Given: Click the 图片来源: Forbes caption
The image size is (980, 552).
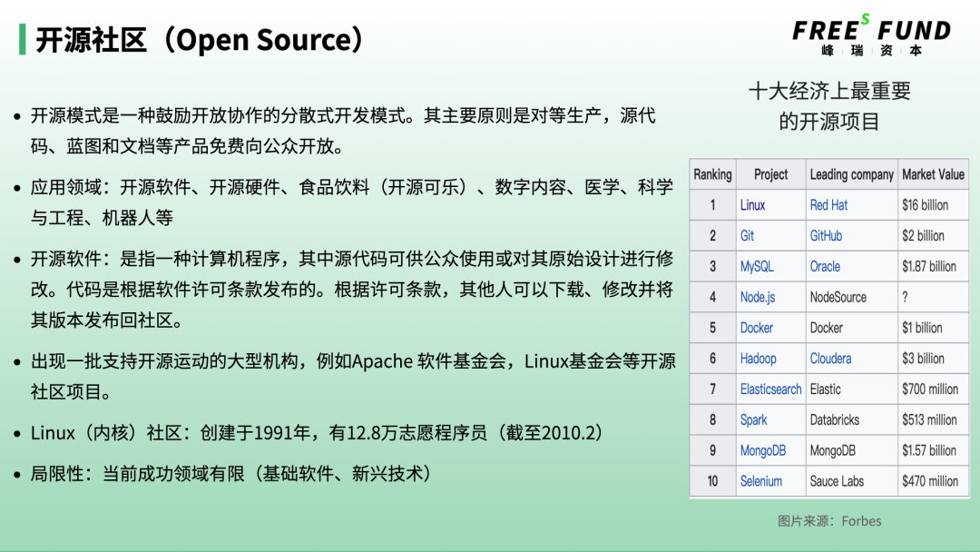Looking at the screenshot, I should (x=829, y=521).
